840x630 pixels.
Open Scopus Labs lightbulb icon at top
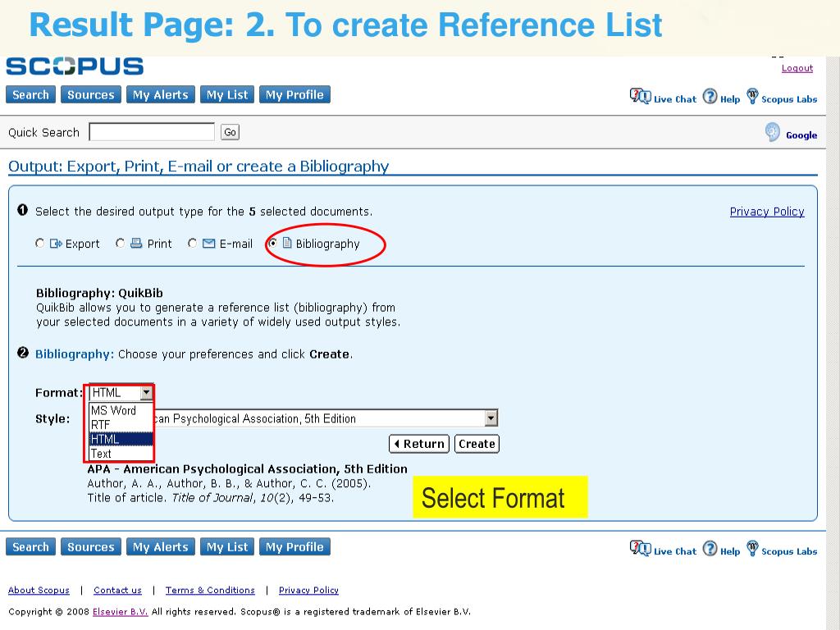[753, 97]
